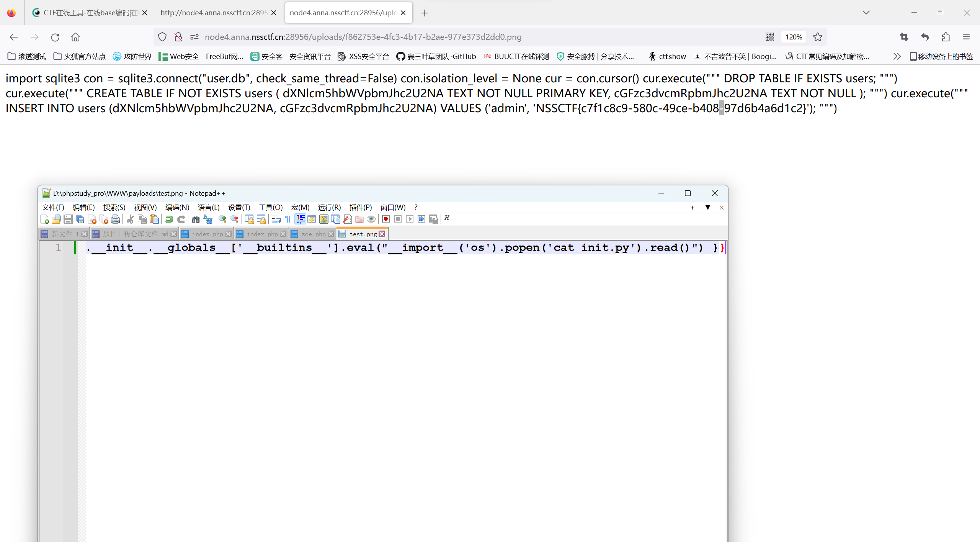Open the 语言(L) menu
Viewport: 980px width, 542px height.
(x=209, y=207)
